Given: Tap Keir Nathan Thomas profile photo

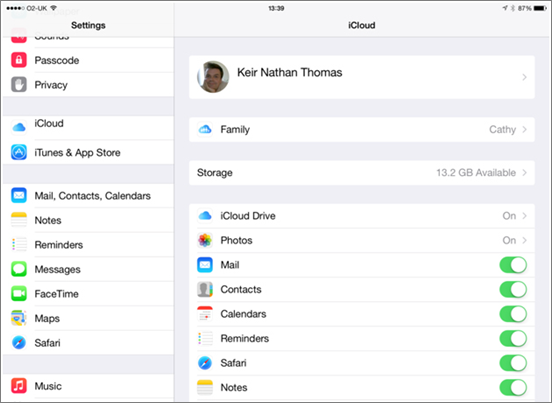Looking at the screenshot, I should click(213, 77).
